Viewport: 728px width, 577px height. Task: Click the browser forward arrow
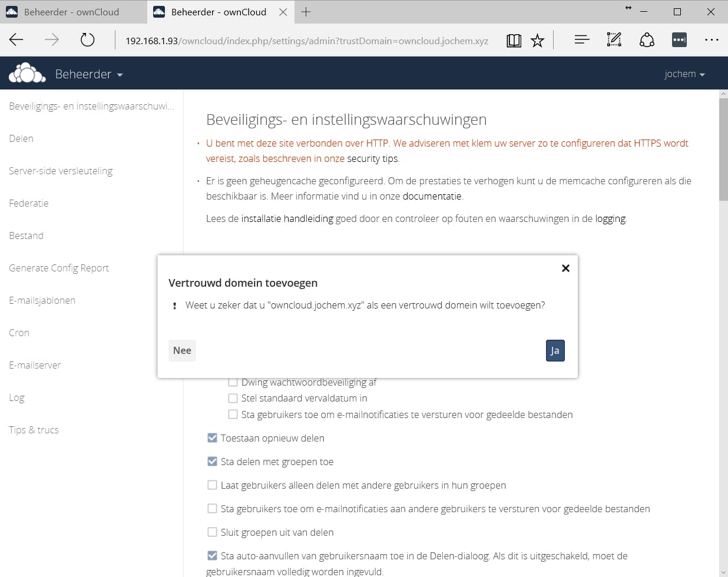click(52, 40)
